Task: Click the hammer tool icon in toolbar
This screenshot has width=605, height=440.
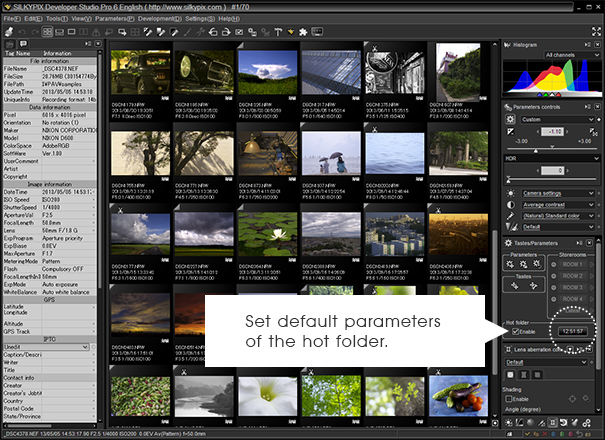Action: click(278, 32)
